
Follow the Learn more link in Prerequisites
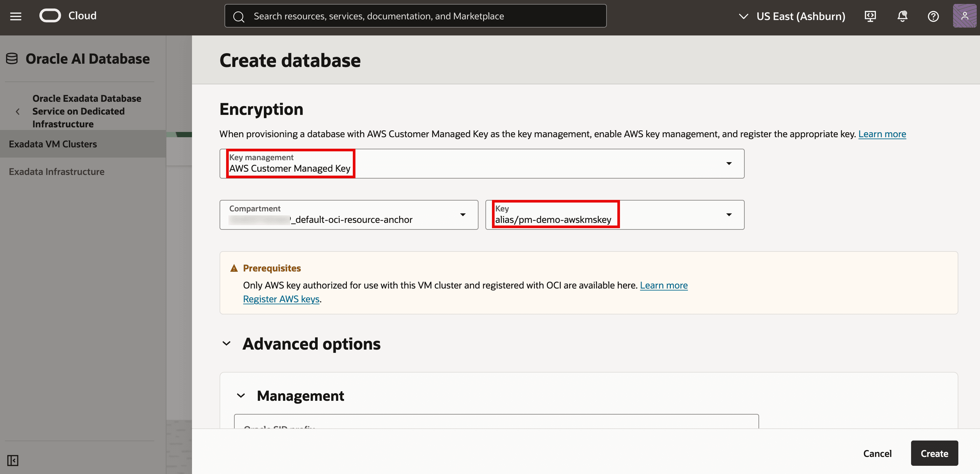[664, 285]
